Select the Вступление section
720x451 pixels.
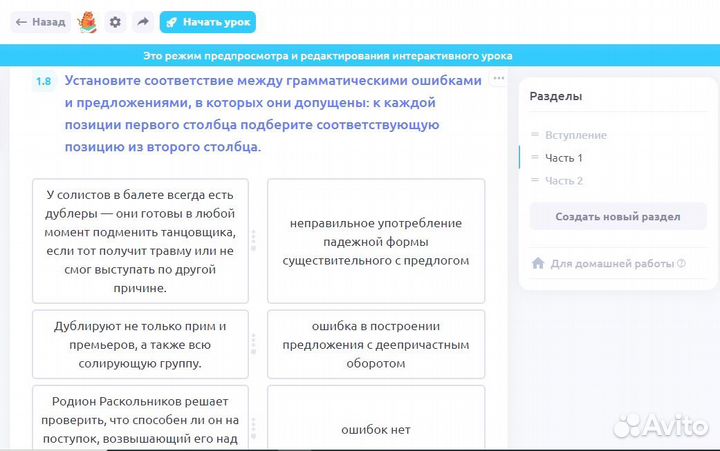coord(576,135)
